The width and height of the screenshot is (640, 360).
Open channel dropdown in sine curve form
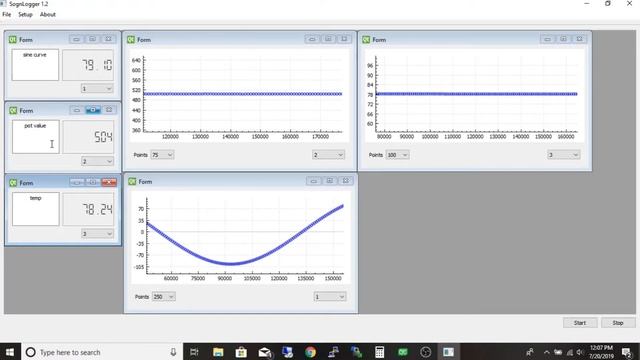point(97,89)
